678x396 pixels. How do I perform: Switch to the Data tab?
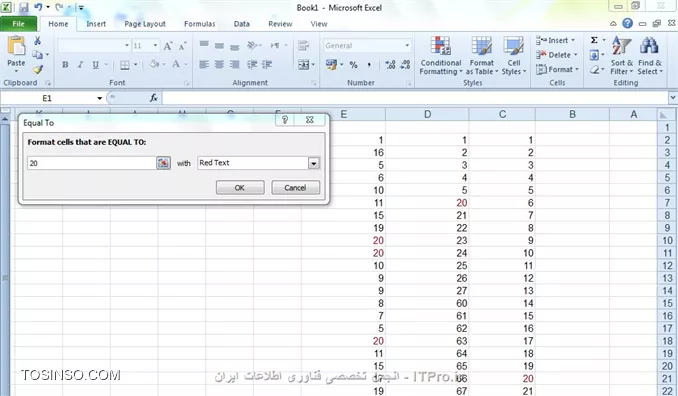pyautogui.click(x=242, y=24)
